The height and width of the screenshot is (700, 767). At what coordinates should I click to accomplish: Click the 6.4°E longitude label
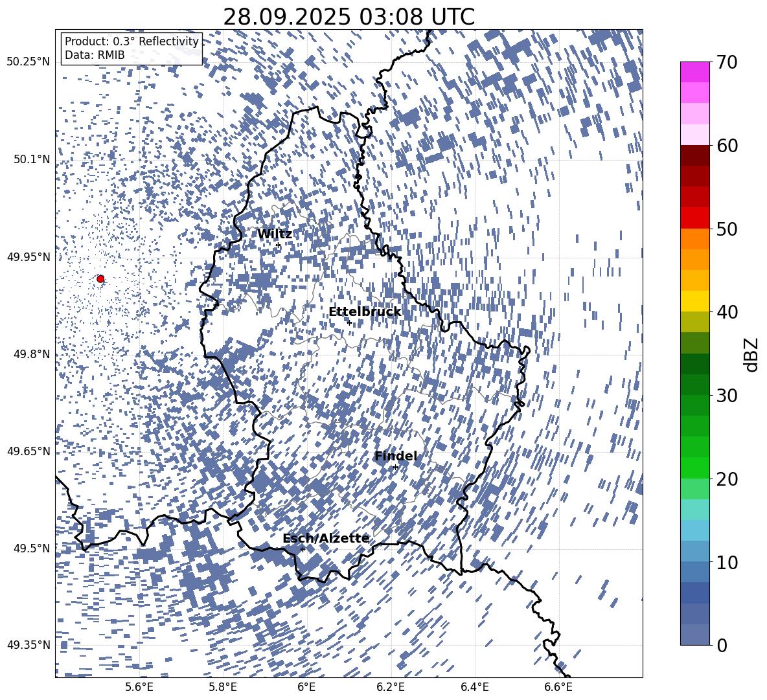tap(474, 687)
